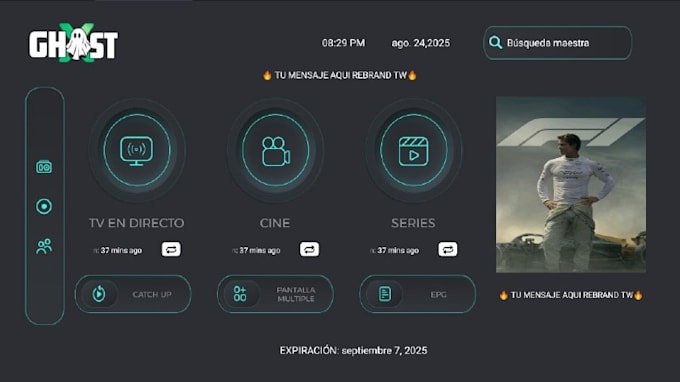Click the EXPIRACIÓN septiembre 7, 2025 text
This screenshot has width=680, height=382.
pyautogui.click(x=353, y=350)
